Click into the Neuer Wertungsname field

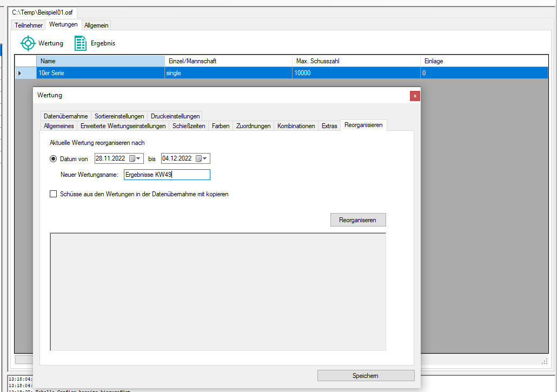pyautogui.click(x=167, y=175)
